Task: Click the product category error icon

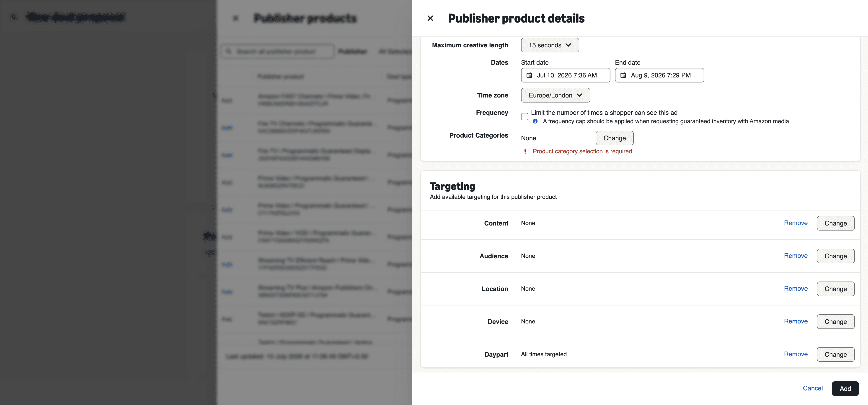Action: pos(525,151)
